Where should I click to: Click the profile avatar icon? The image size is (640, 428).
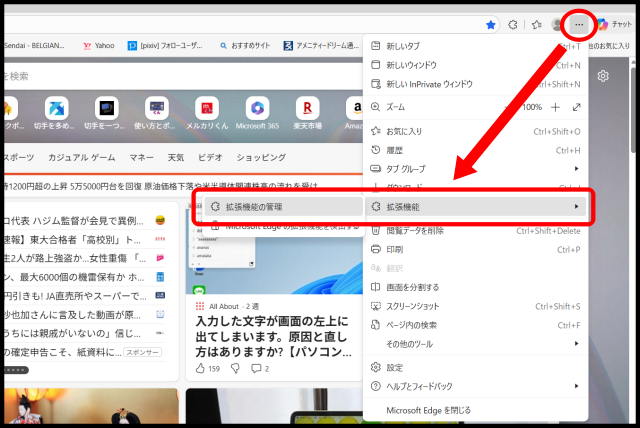click(557, 25)
